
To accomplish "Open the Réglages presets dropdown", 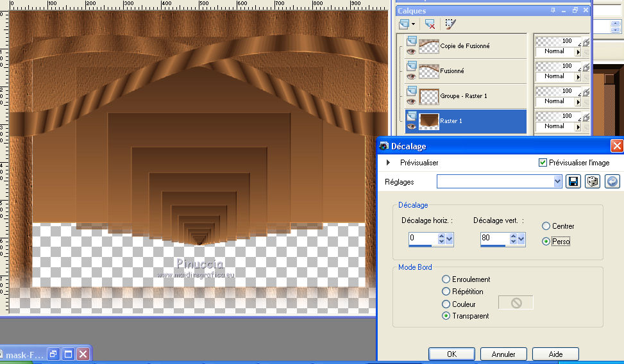I will 557,182.
